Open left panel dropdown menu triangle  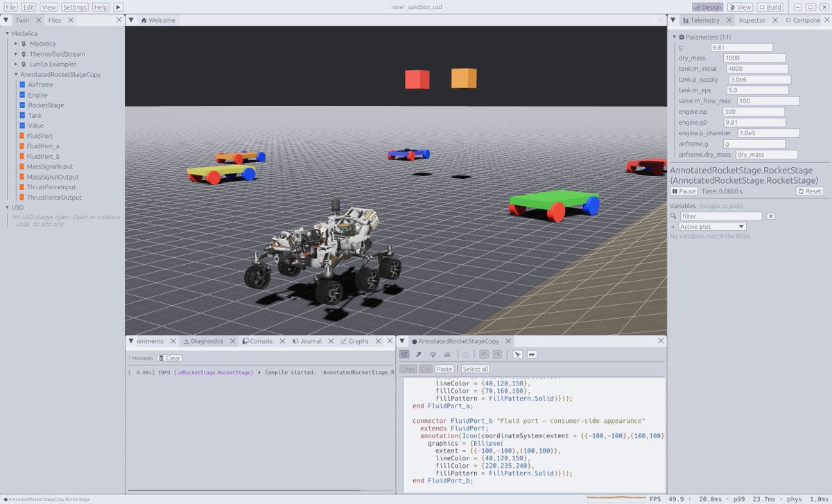[x=6, y=20]
